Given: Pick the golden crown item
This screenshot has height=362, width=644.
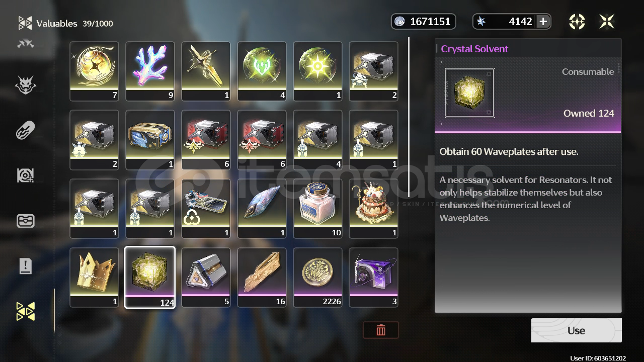Looking at the screenshot, I should click(94, 278).
